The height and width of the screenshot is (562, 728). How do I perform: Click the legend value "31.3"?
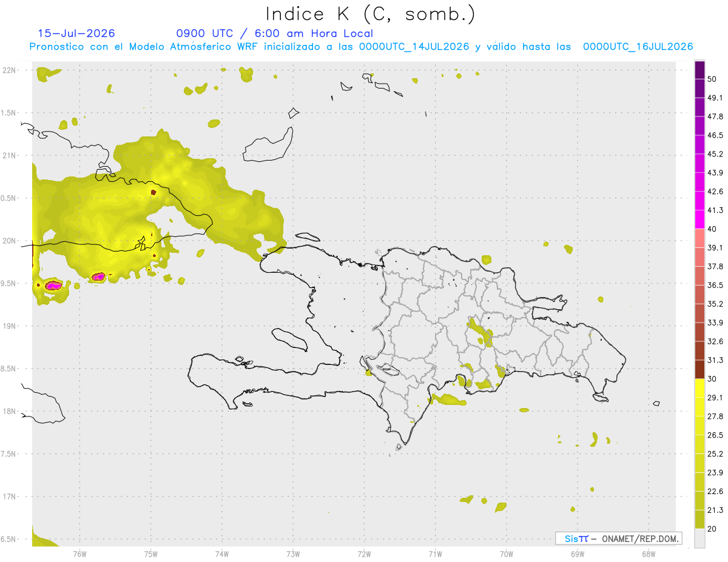coord(715,360)
